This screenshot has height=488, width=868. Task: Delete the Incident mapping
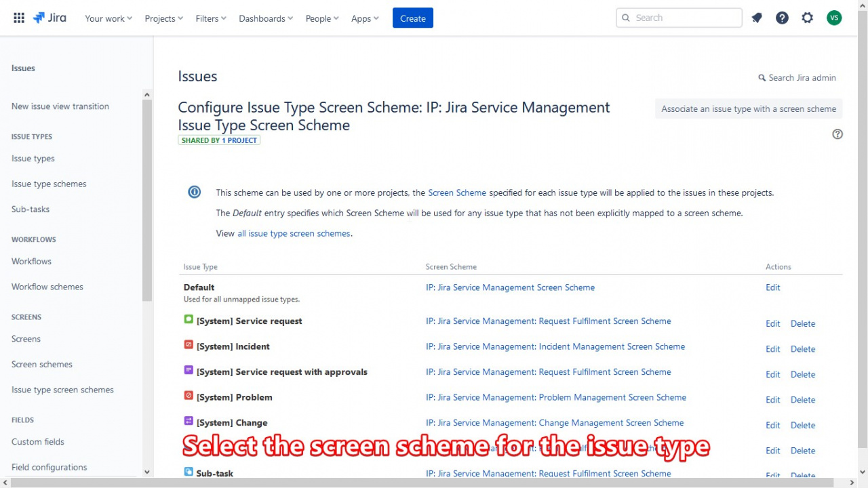coord(803,349)
